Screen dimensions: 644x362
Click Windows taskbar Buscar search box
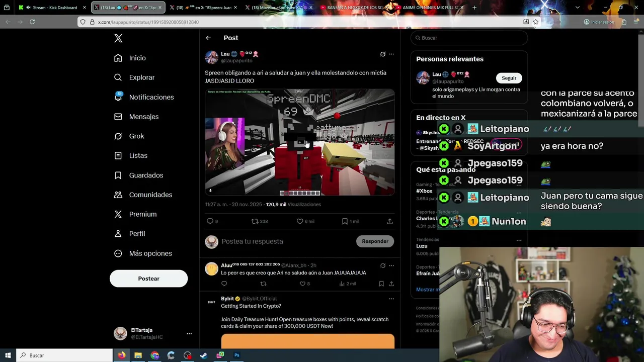[x=64, y=355]
